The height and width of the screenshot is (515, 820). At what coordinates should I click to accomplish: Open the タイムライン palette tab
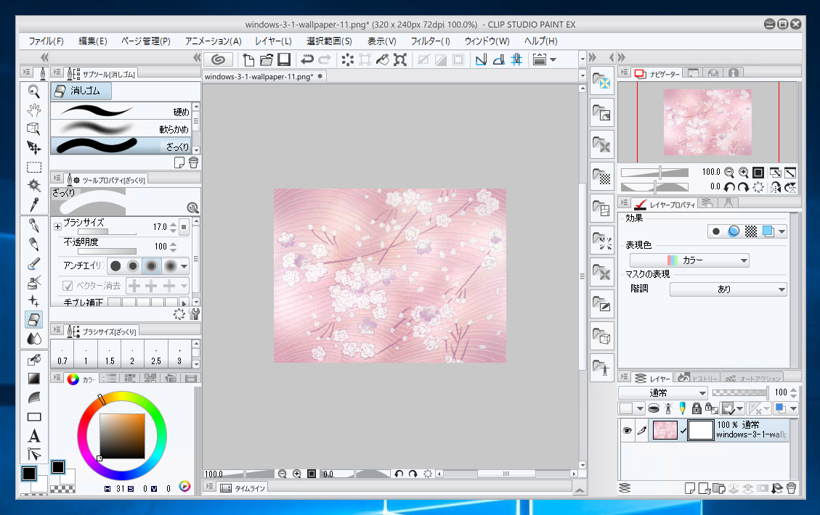(244, 488)
